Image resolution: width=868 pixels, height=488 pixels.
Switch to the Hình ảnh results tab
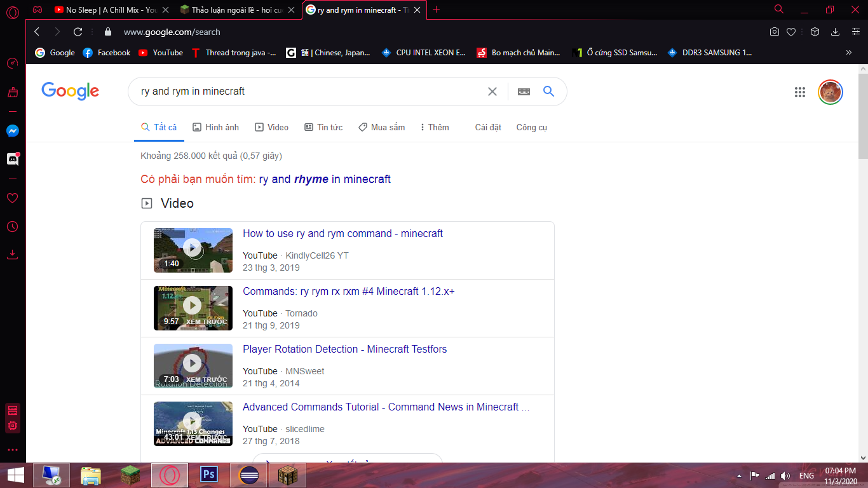pyautogui.click(x=216, y=127)
